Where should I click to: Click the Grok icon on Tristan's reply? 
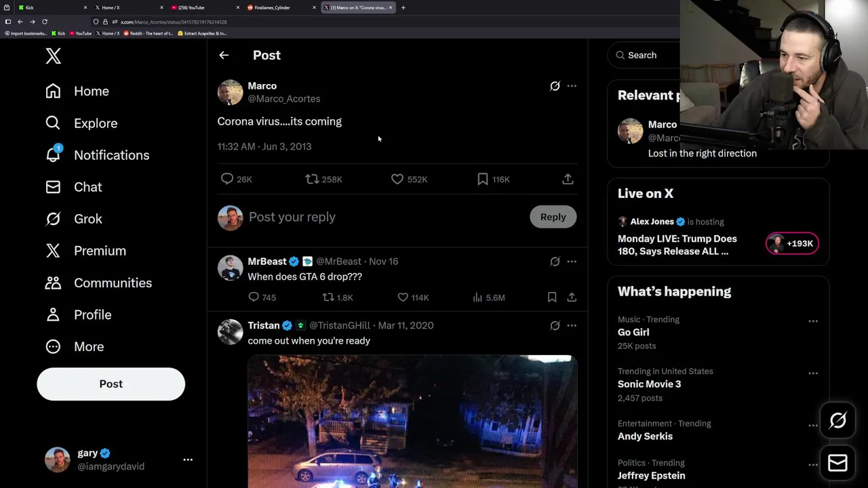click(x=555, y=325)
